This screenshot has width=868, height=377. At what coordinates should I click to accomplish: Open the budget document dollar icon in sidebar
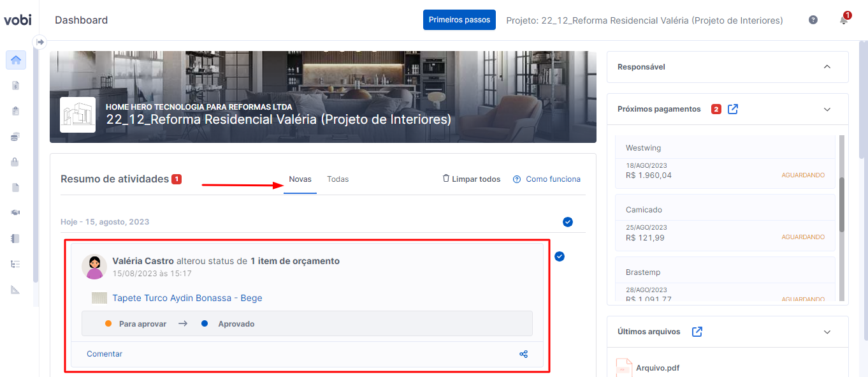click(16, 85)
